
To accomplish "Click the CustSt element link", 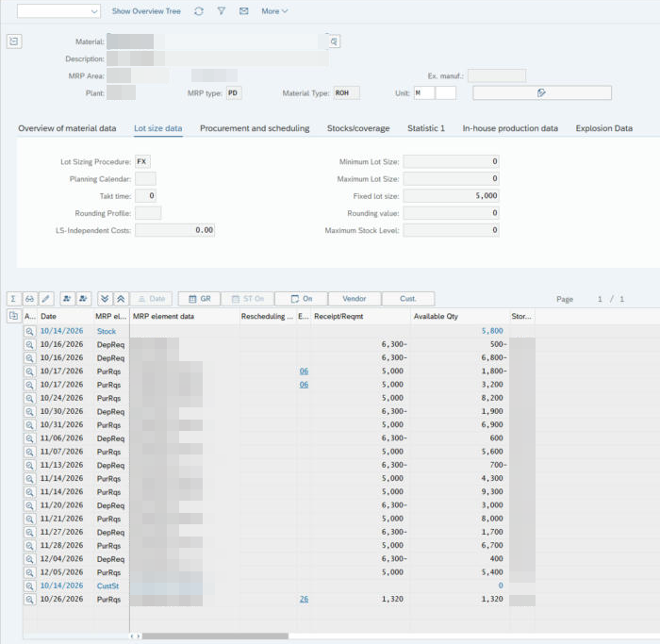I will point(107,586).
